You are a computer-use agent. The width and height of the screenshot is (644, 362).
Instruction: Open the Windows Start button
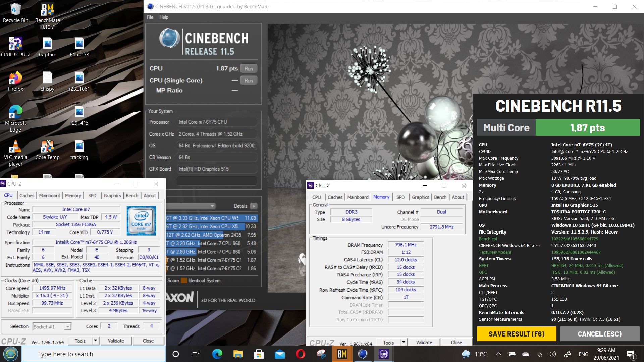pos(11,354)
